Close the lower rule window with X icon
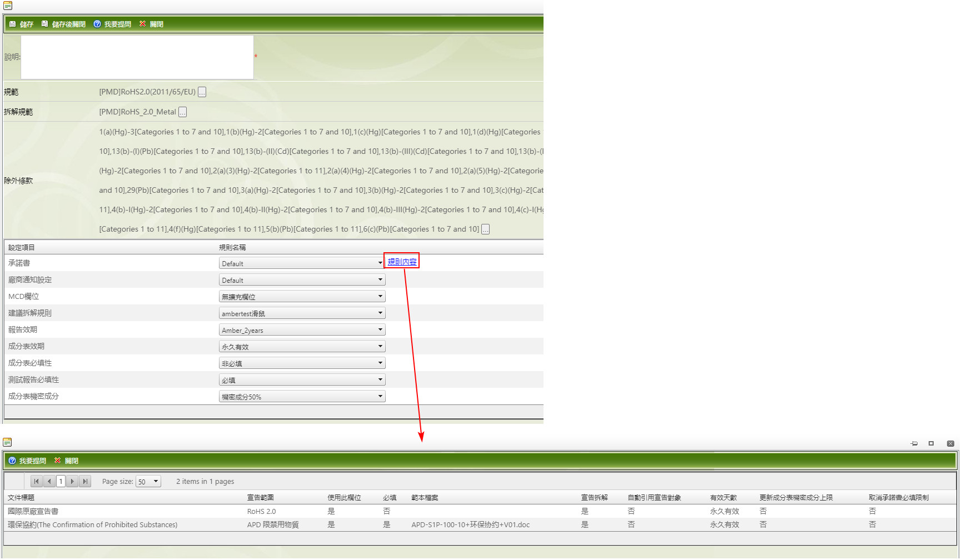The image size is (962, 560). (x=950, y=443)
